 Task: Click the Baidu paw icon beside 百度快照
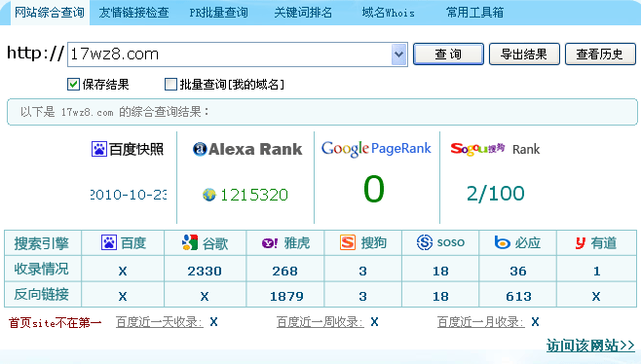click(x=99, y=149)
